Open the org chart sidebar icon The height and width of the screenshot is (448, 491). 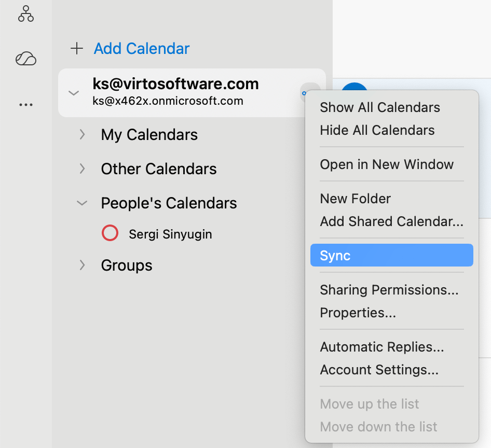click(x=26, y=14)
